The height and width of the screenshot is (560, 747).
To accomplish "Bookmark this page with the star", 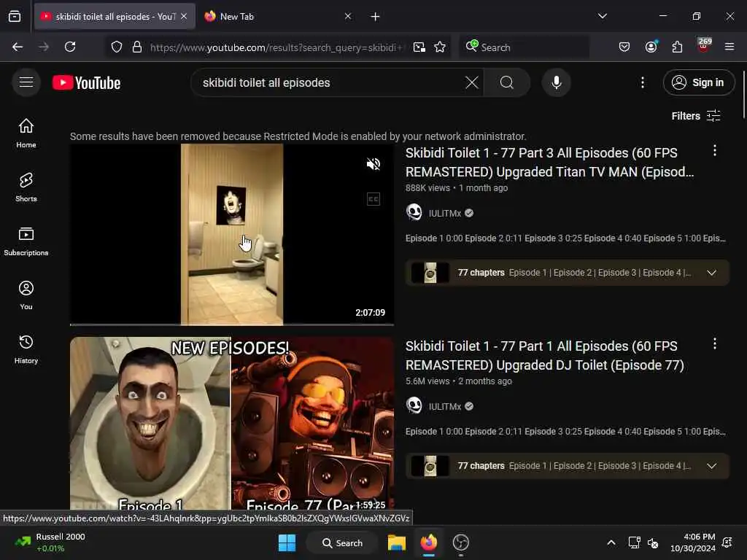I will [440, 47].
